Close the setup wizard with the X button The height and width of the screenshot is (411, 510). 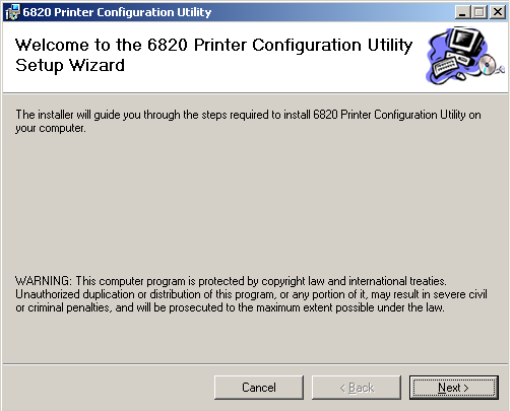(x=498, y=12)
